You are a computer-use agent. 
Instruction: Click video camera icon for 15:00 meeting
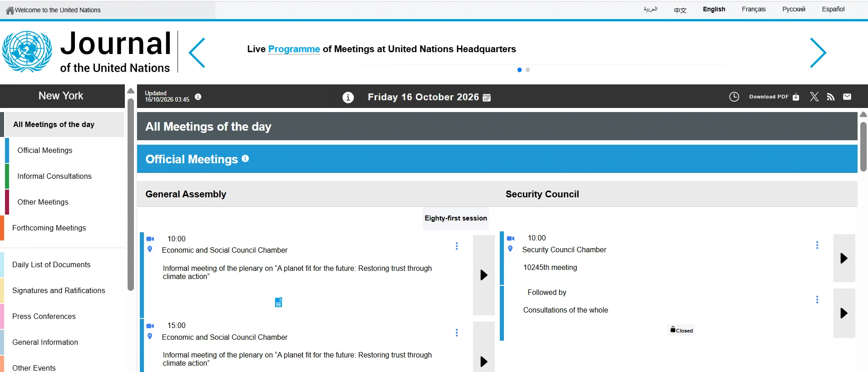150,326
